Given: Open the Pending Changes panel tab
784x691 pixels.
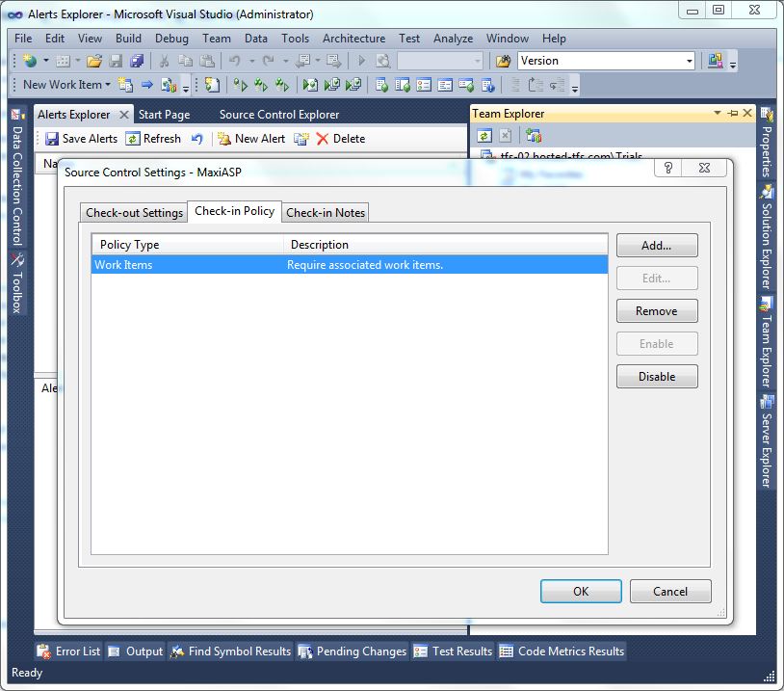Looking at the screenshot, I should pos(353,651).
